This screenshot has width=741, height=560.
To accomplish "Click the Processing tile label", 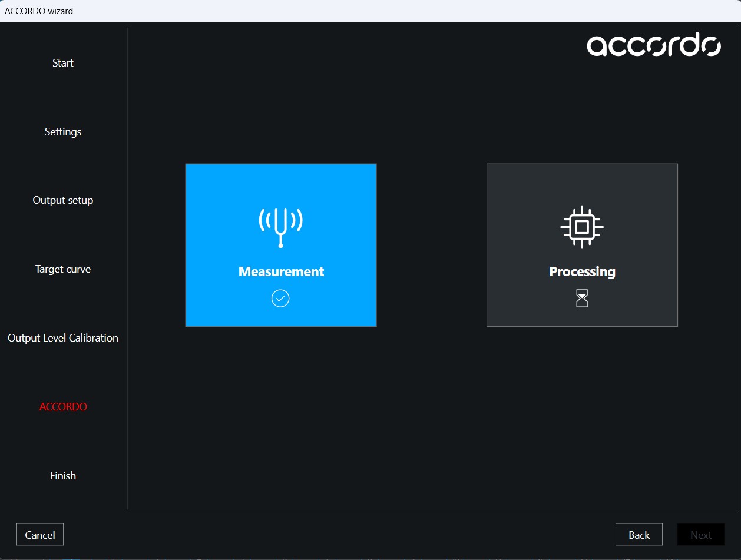I will [582, 271].
